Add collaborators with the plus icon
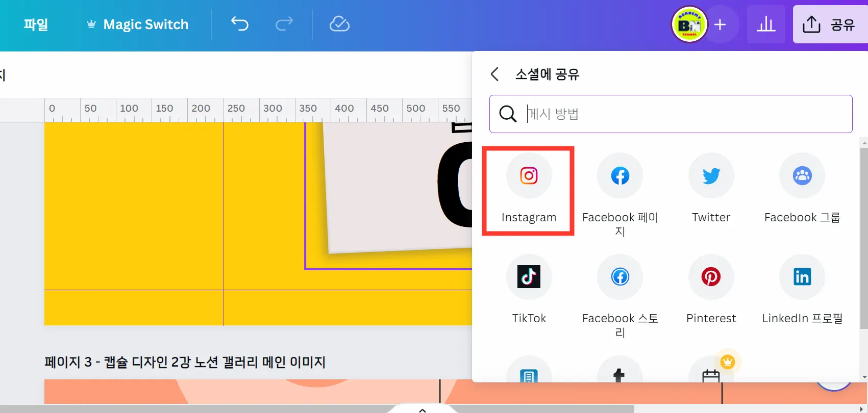The height and width of the screenshot is (413, 868). 720,24
